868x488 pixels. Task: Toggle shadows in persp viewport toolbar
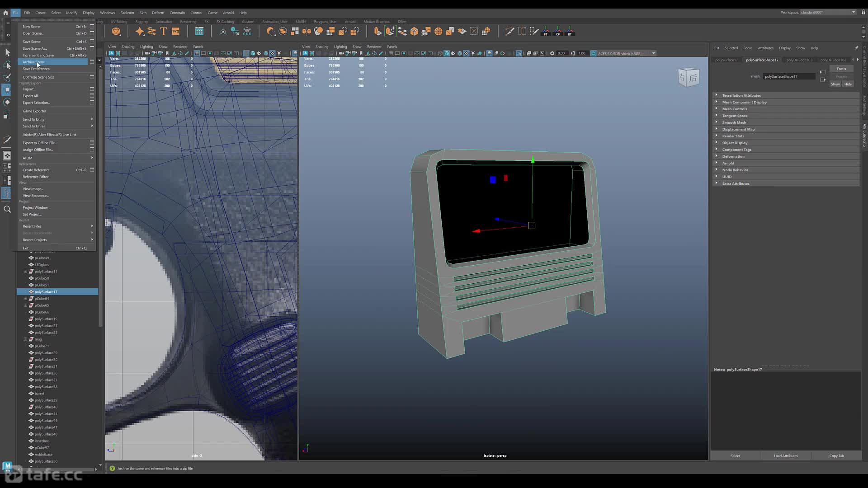tap(479, 53)
